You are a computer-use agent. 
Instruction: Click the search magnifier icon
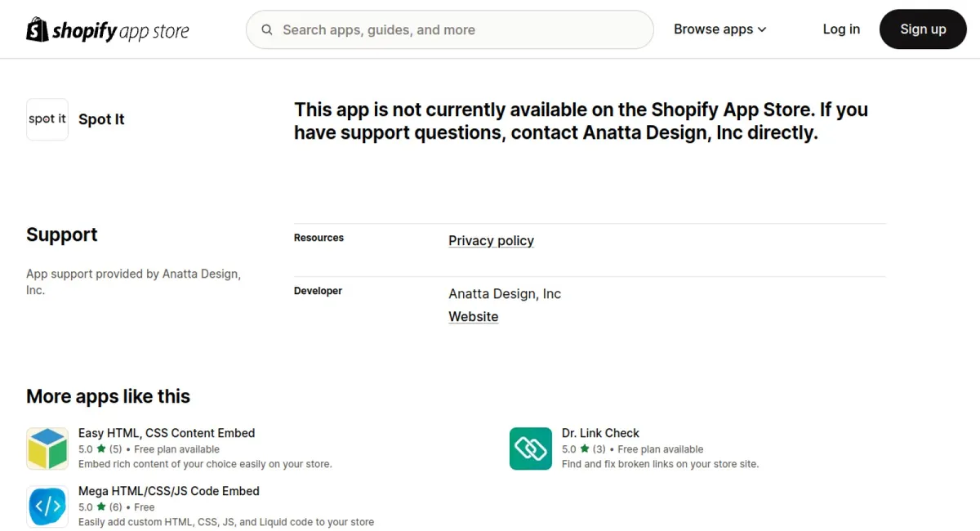coord(267,29)
